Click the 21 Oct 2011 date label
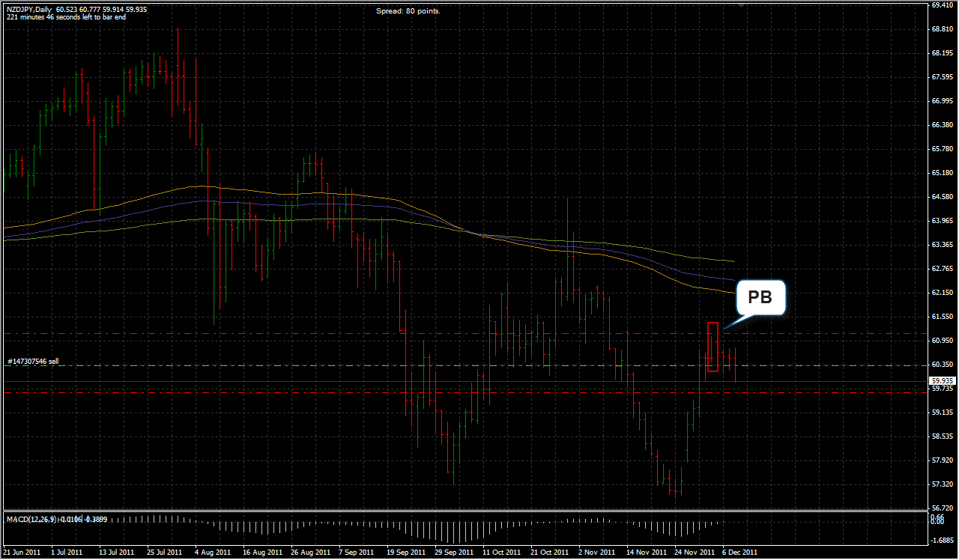The image size is (959, 560). pos(550,553)
